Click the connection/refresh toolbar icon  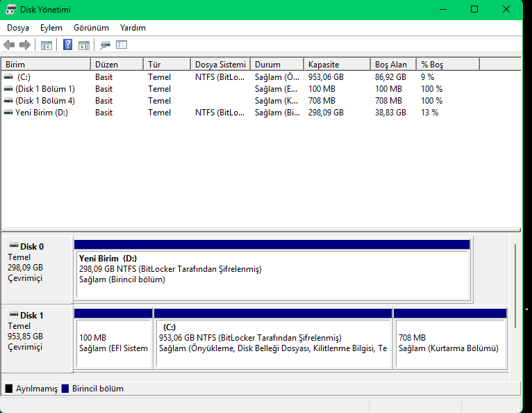[x=105, y=44]
